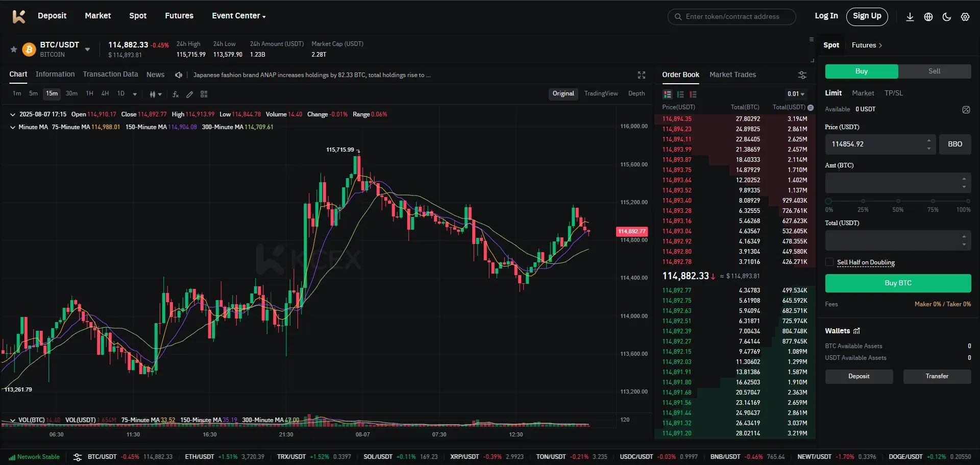
Task: Set amount slider to 25%
Action: click(x=863, y=202)
